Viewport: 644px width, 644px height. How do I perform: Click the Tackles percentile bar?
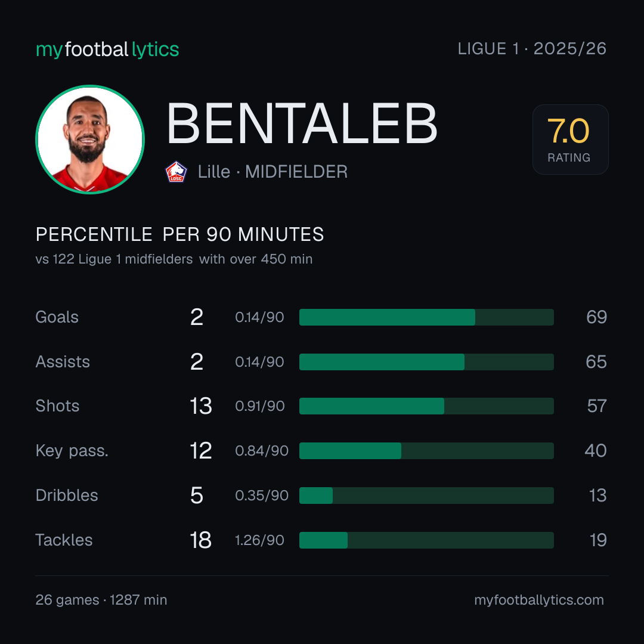pyautogui.click(x=426, y=540)
